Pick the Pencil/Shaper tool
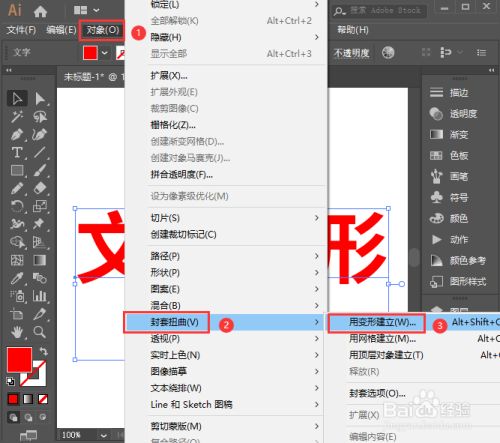 pyautogui.click(x=17, y=188)
